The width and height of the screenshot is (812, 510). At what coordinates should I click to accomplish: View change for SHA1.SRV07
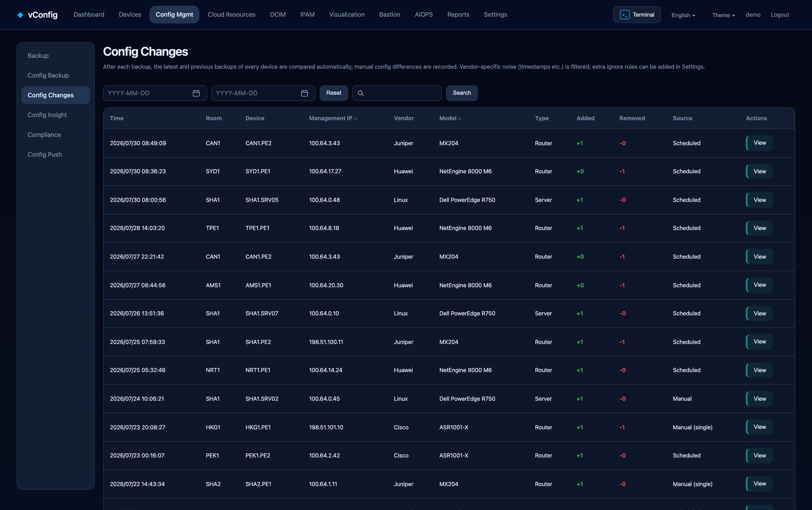[759, 314]
